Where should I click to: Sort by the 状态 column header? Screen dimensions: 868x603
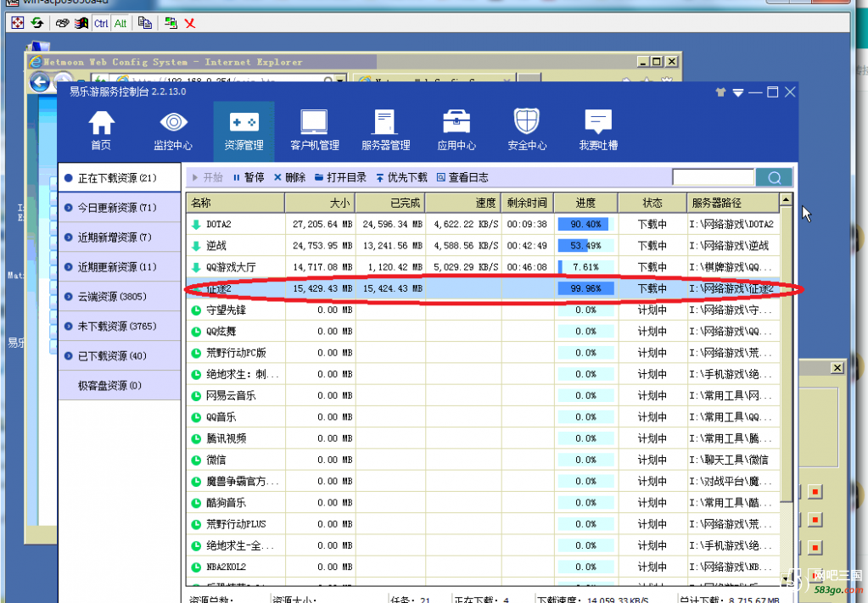(652, 203)
